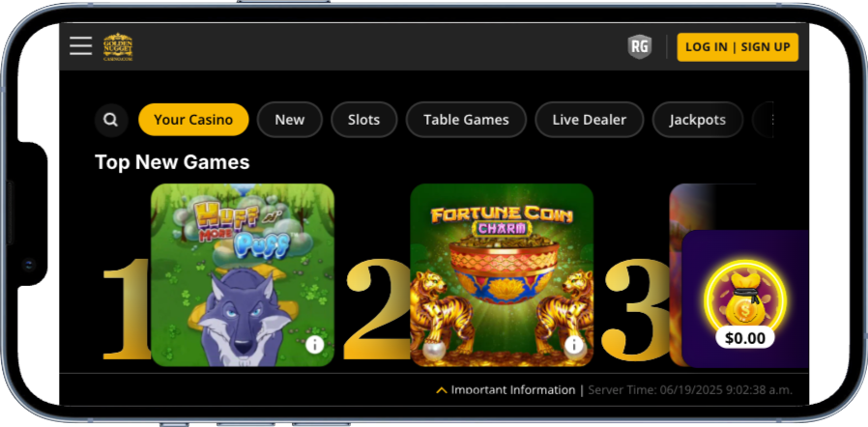Click the Golden Nugget Casino logo
Viewport: 868px width, 427px height.
pos(118,46)
